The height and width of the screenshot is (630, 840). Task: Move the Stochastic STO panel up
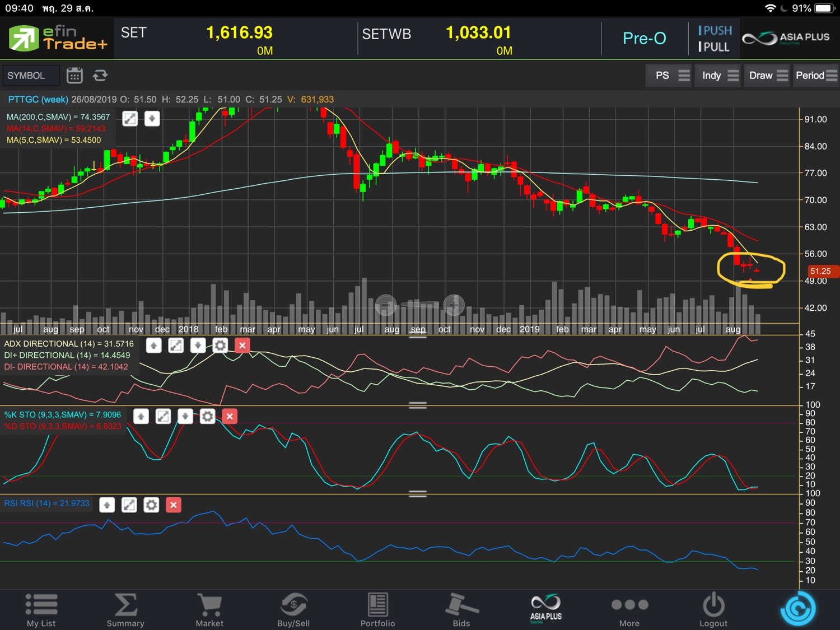click(141, 416)
